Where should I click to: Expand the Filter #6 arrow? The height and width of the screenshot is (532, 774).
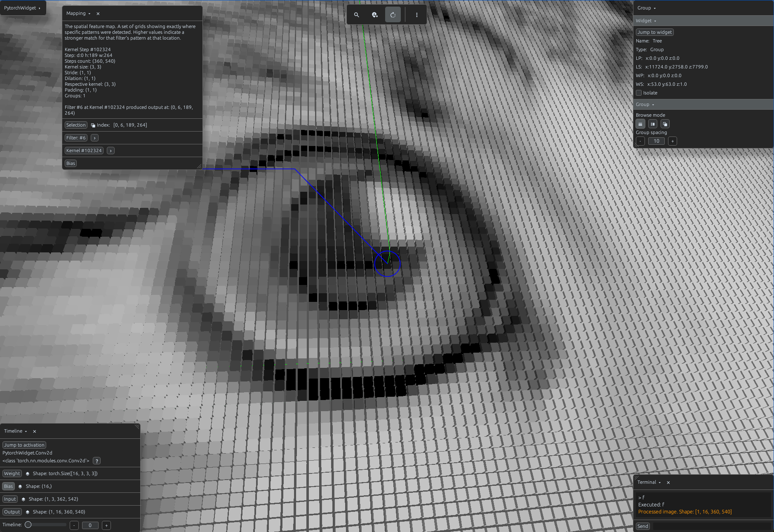(94, 138)
